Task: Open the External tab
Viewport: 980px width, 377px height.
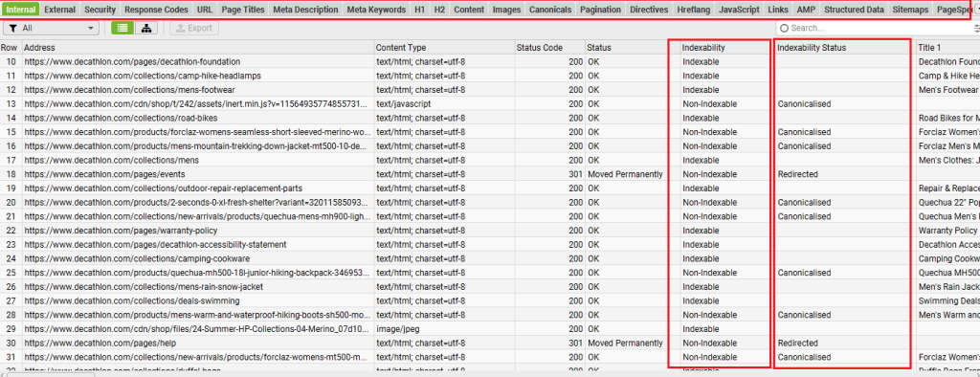Action: click(60, 10)
